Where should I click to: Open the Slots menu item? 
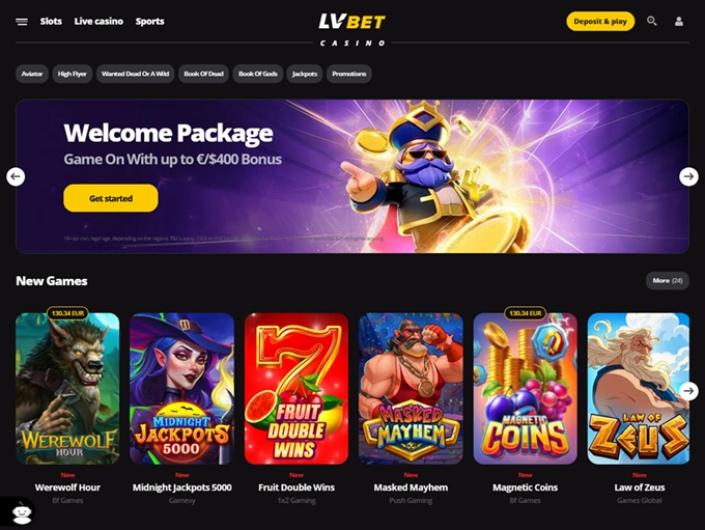coord(51,21)
